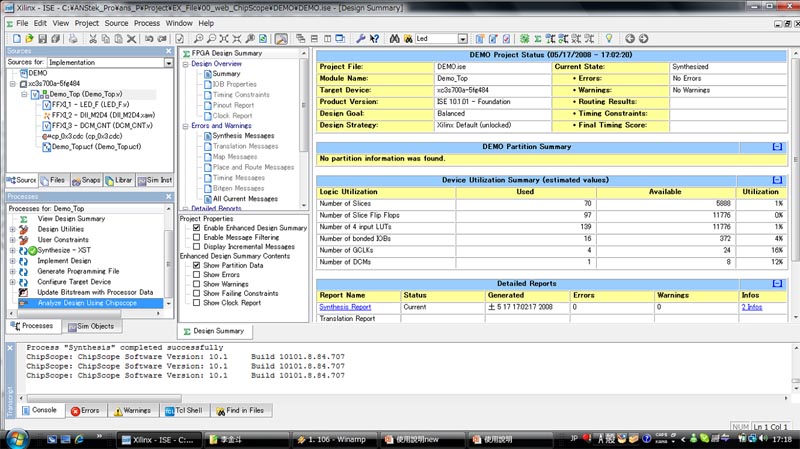The image size is (800, 449).
Task: Click the Undo arrow icon
Action: click(x=149, y=39)
